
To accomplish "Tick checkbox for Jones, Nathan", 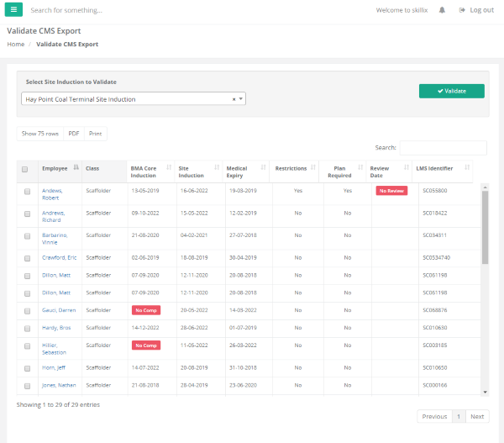I will point(28,386).
